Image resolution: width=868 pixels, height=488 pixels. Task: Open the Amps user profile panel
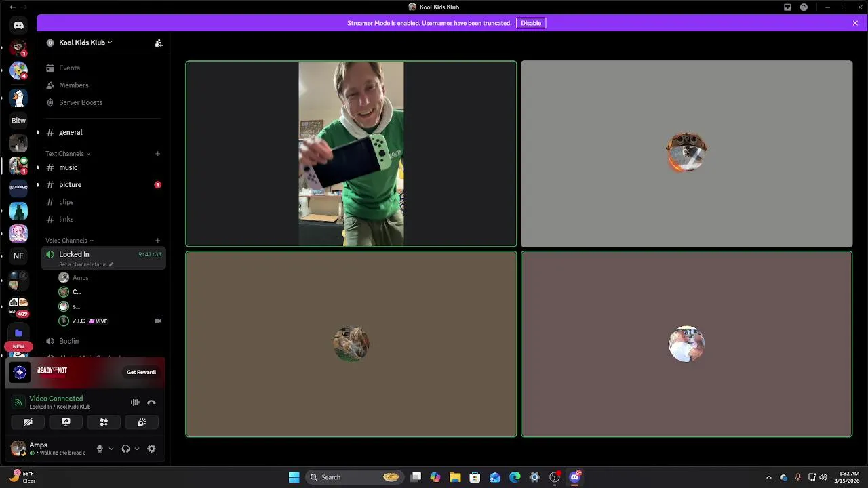coord(50,449)
